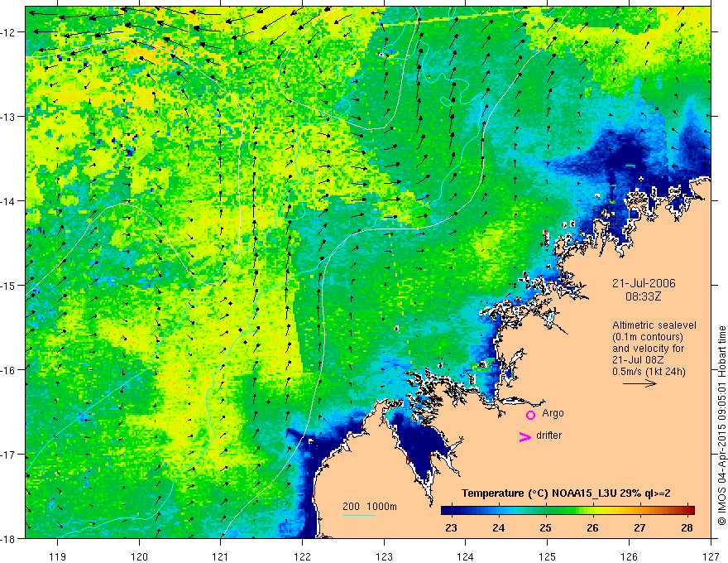Click the longitude axis label 121
728x563 pixels.
pyautogui.click(x=221, y=556)
